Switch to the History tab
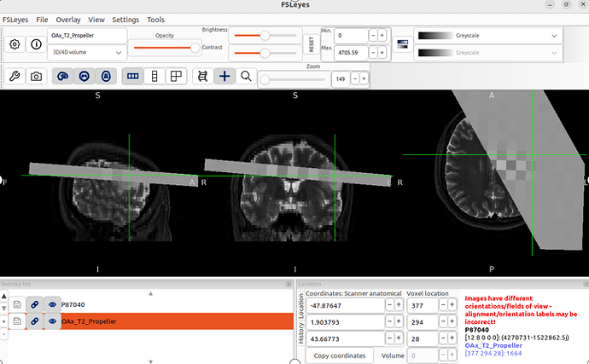589x364 pixels. [x=300, y=333]
